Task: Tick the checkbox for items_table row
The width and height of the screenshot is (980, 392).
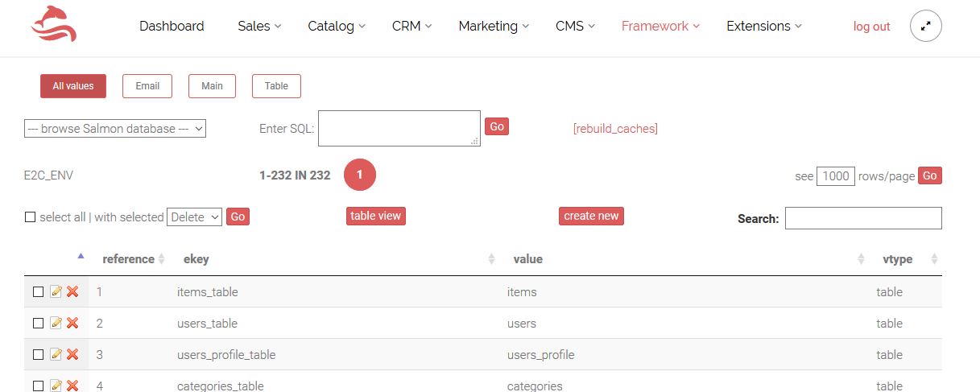Action: (38, 291)
